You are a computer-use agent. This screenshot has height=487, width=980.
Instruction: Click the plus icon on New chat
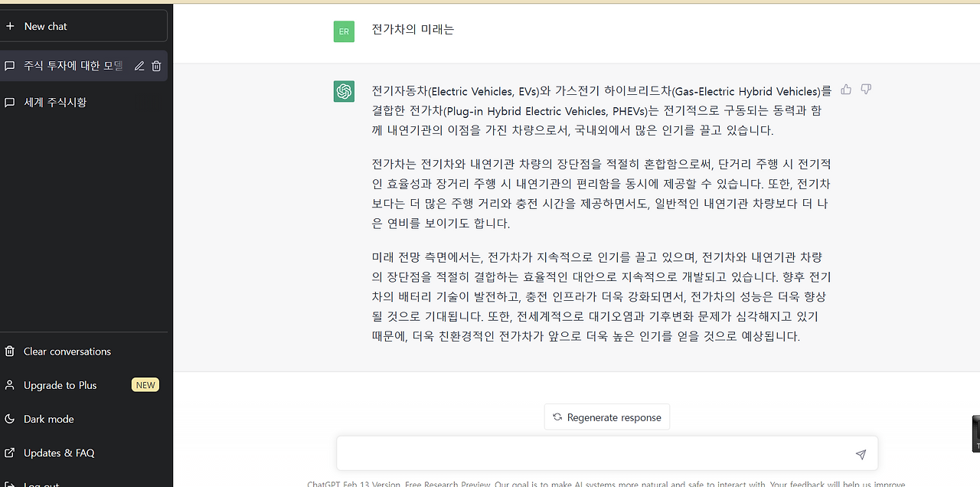pos(10,26)
